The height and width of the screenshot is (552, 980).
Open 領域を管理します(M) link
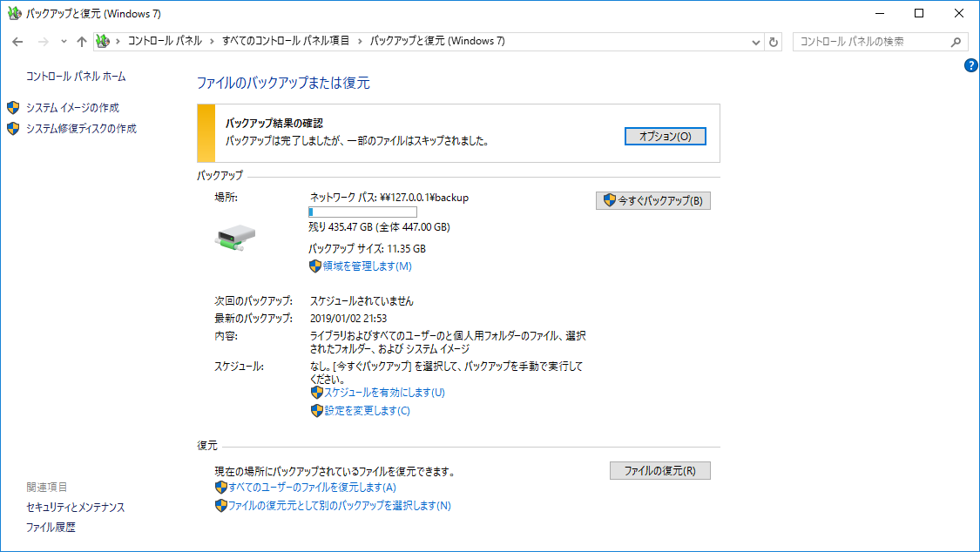[x=368, y=266]
